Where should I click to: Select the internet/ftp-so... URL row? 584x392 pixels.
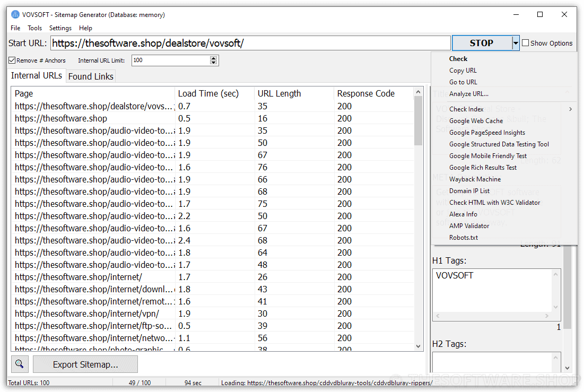[x=213, y=326]
